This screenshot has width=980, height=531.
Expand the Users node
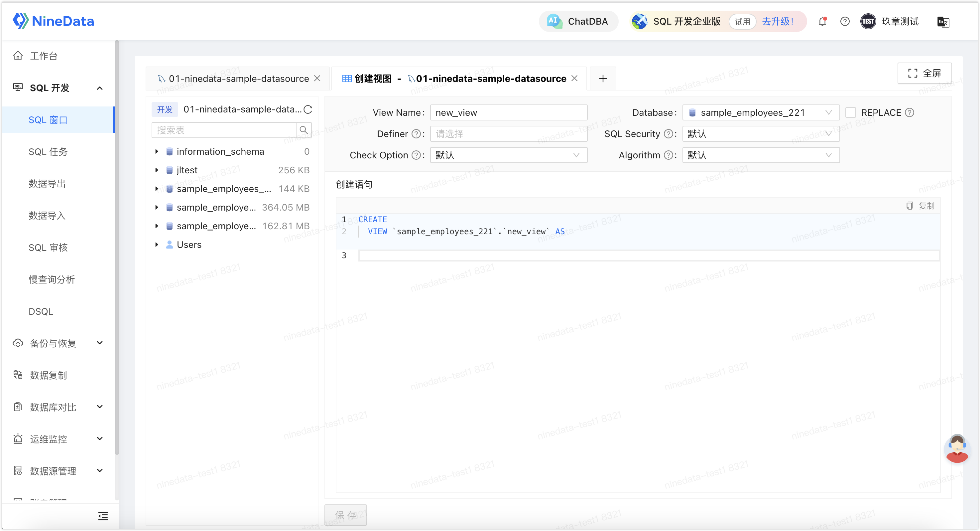157,245
